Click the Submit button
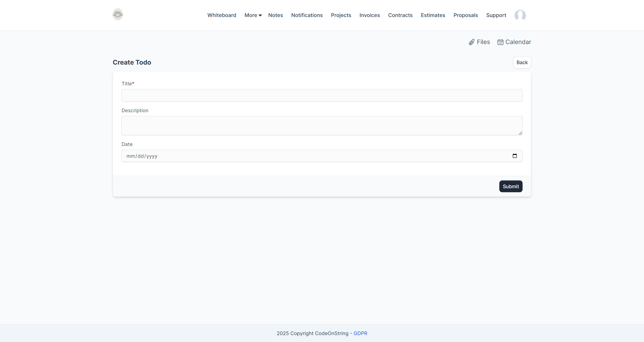Image resolution: width=644 pixels, height=342 pixels. [511, 186]
